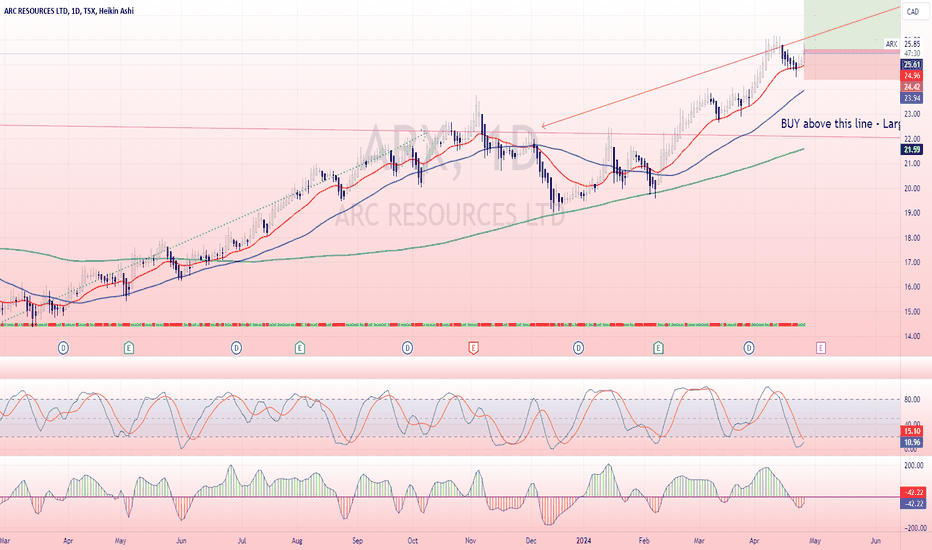The height and width of the screenshot is (550, 932).
Task: Click the Jul label on the time axis
Action: [x=242, y=541]
